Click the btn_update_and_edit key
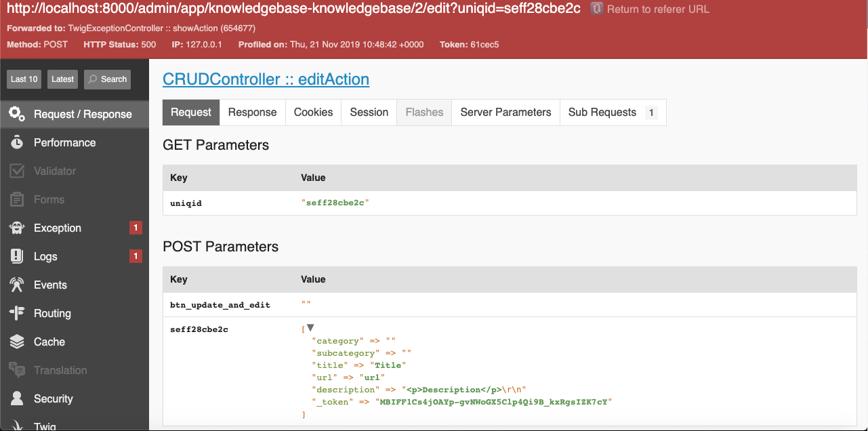 coord(220,304)
